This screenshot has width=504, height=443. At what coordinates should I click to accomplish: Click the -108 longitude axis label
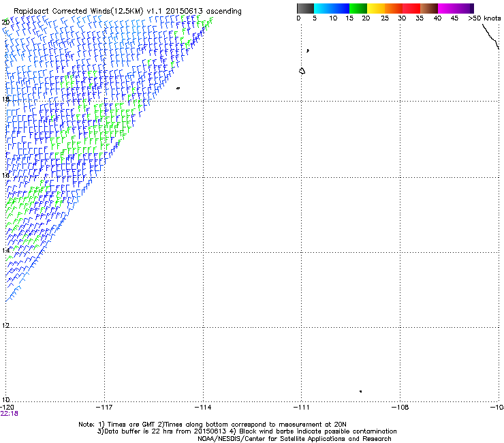[400, 408]
